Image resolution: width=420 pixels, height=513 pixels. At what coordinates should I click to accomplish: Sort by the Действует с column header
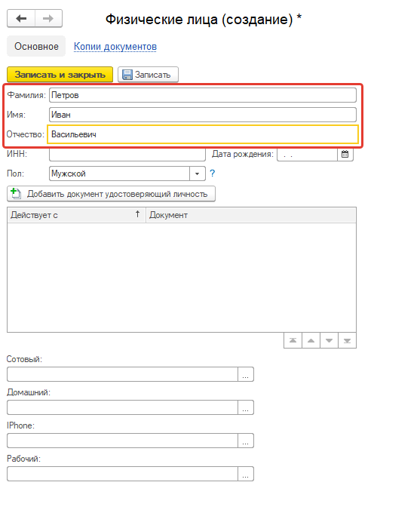click(x=76, y=215)
